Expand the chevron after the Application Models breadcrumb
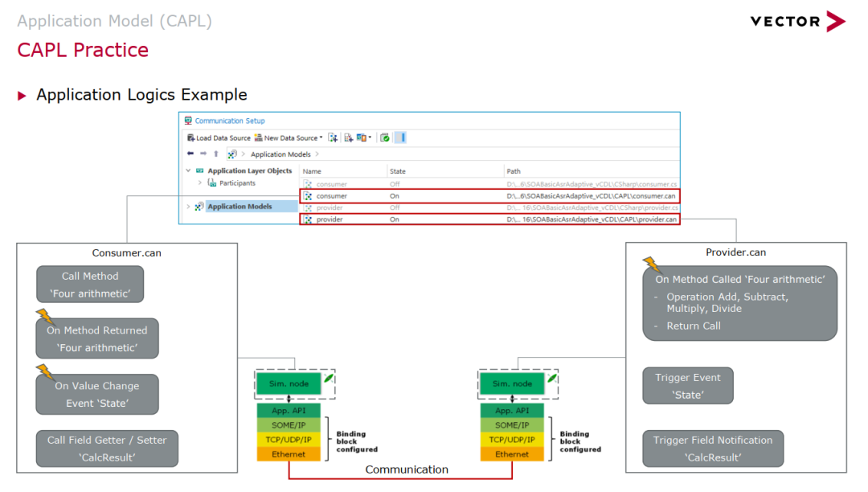This screenshot has height=492, width=868. pyautogui.click(x=317, y=154)
